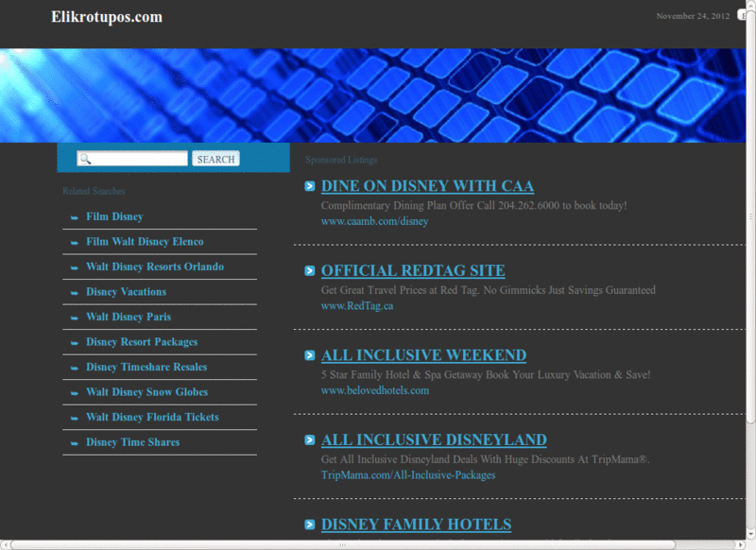Click the arrow icon beside Disney Family Hotels
Viewport: 756px width, 550px height.
pyautogui.click(x=310, y=524)
